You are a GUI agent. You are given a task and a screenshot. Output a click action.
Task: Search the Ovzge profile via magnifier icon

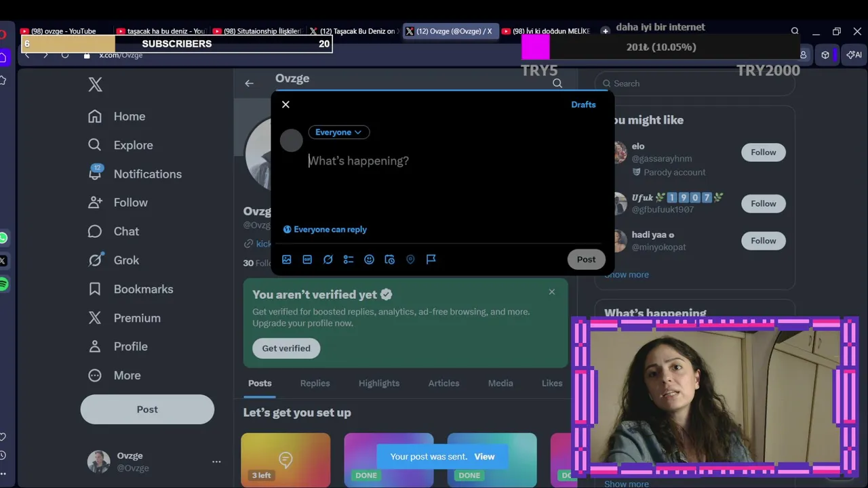pos(557,83)
